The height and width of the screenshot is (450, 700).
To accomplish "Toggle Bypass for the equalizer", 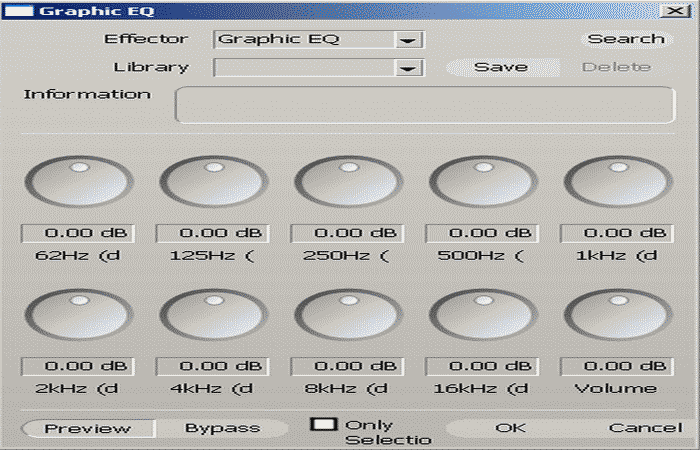I will pos(222,428).
